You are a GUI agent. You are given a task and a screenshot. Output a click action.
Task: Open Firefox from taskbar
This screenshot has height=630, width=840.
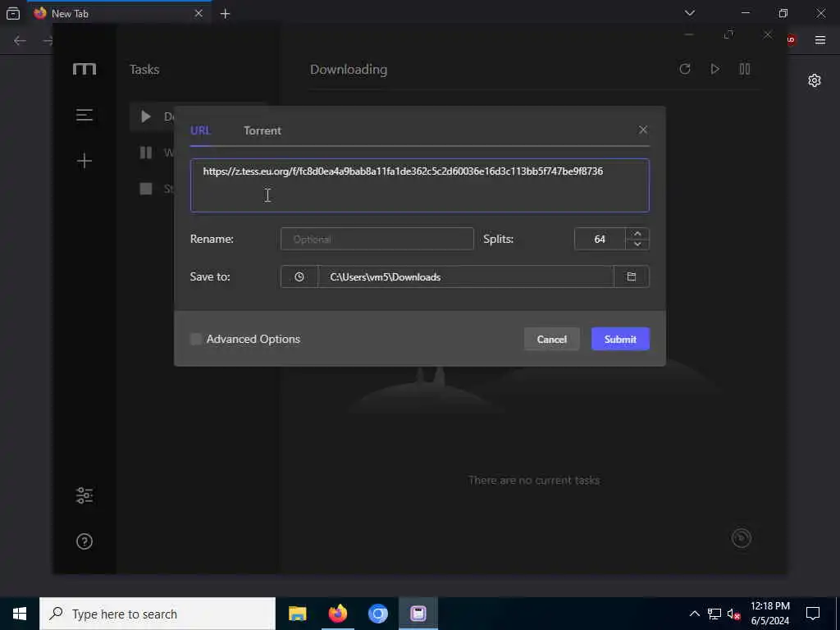[337, 614]
